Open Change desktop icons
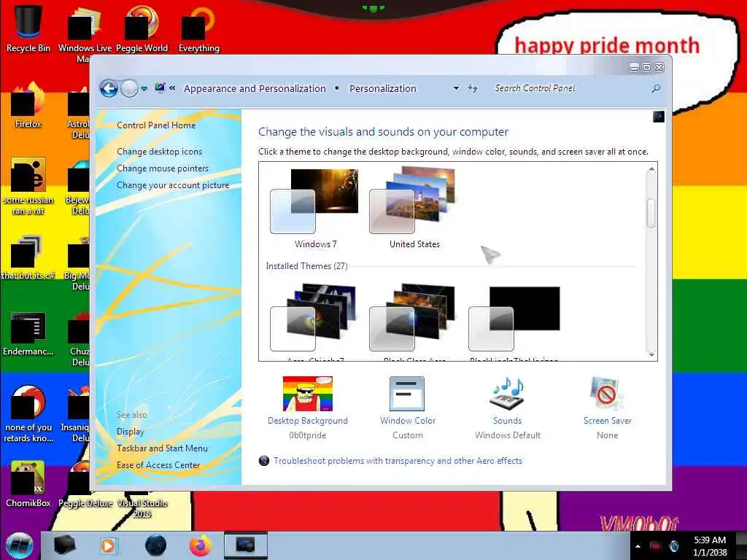The image size is (747, 560). click(160, 152)
